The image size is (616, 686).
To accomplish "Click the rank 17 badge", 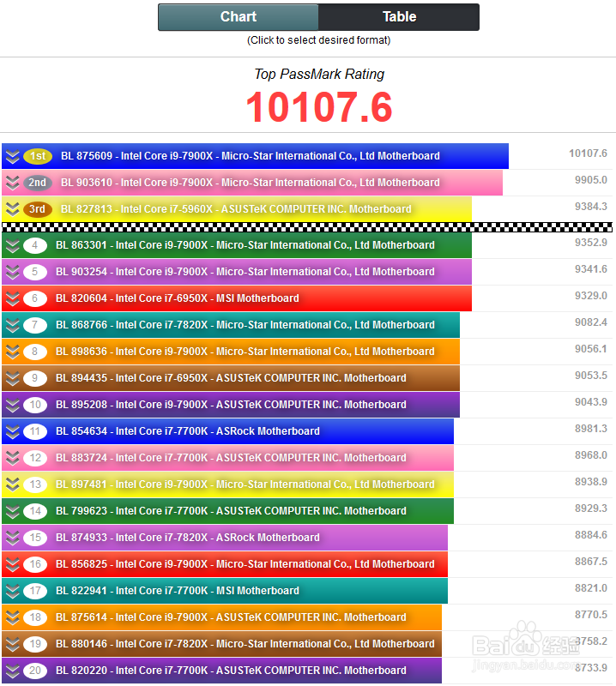I will tap(35, 591).
